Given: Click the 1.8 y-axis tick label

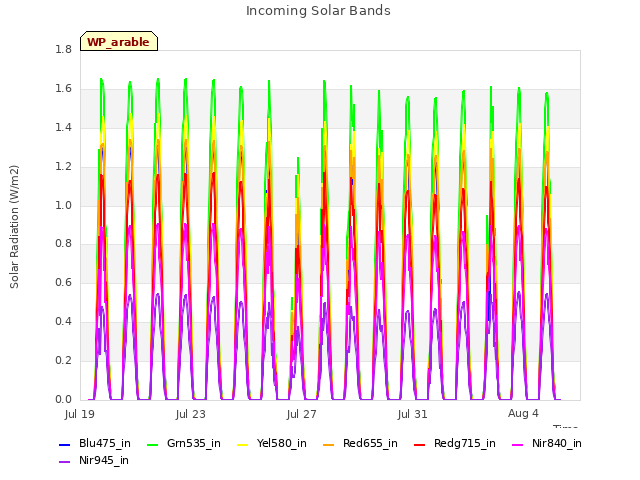Looking at the screenshot, I should [x=63, y=50].
